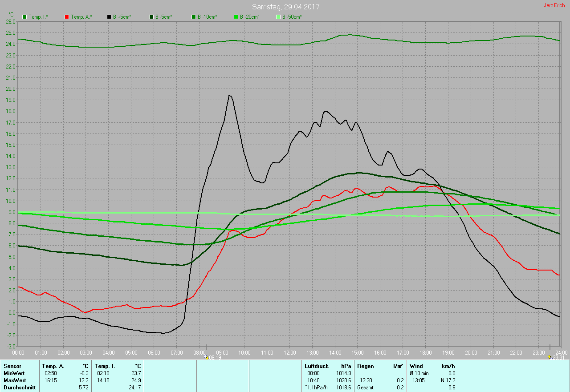Click the maximum pressure value "1020.6"
The height and width of the screenshot is (392, 570).
click(343, 380)
